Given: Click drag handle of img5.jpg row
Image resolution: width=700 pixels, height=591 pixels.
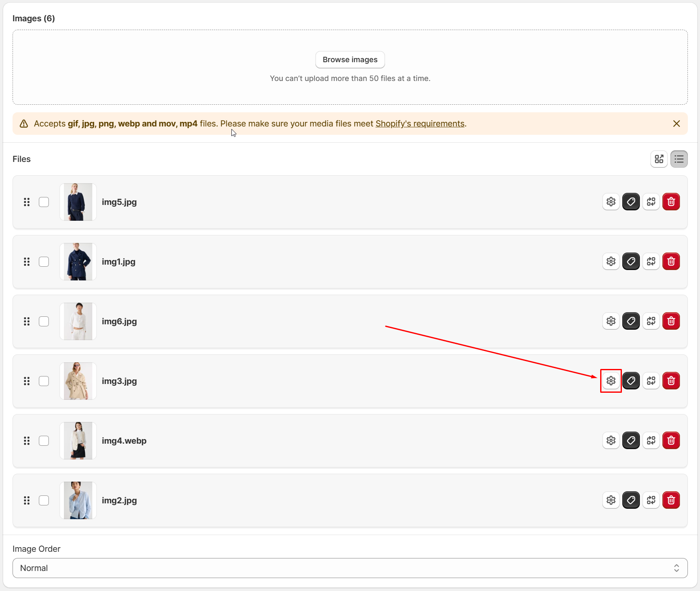Looking at the screenshot, I should [x=27, y=202].
